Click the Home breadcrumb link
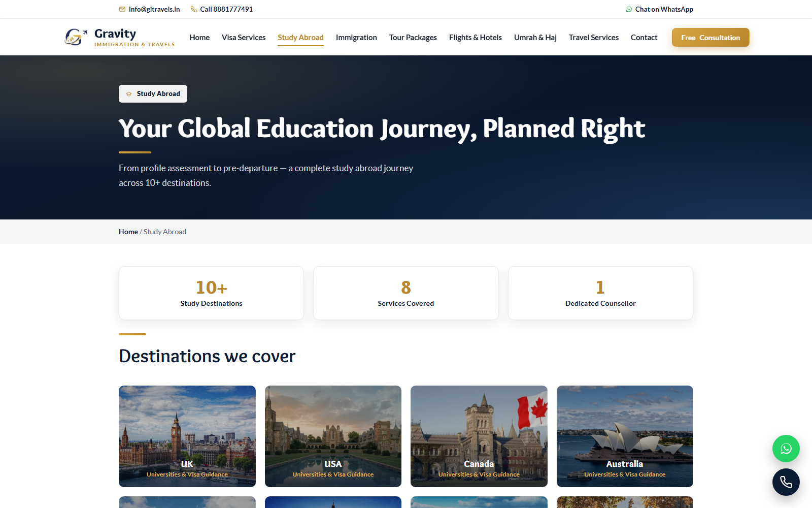Screen dimensions: 812x508 point(128,232)
